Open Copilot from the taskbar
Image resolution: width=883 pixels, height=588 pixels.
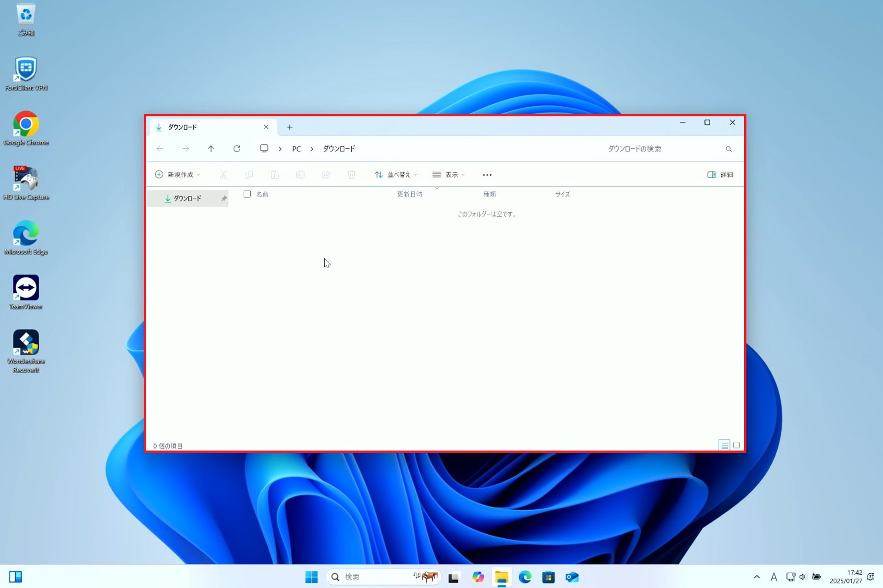478,577
